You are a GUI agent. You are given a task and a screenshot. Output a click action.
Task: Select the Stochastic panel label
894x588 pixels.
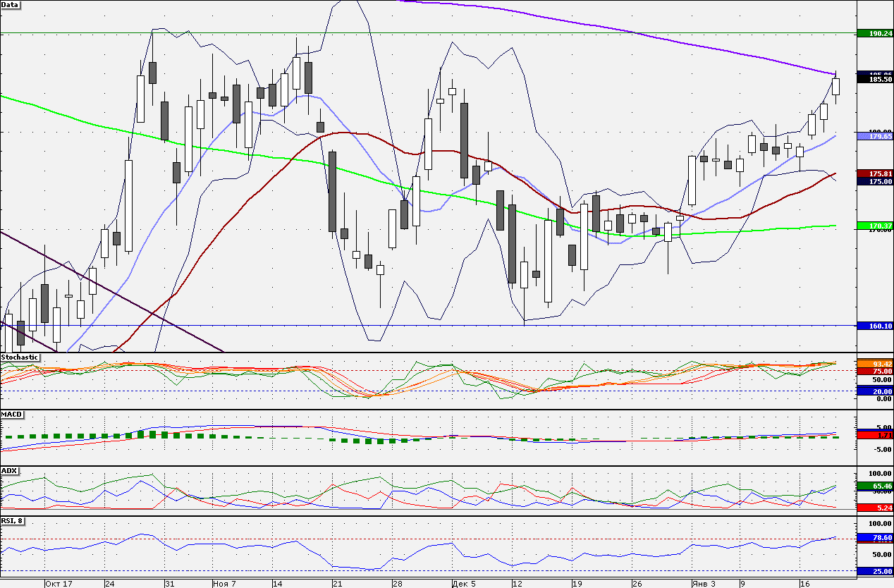point(20,357)
